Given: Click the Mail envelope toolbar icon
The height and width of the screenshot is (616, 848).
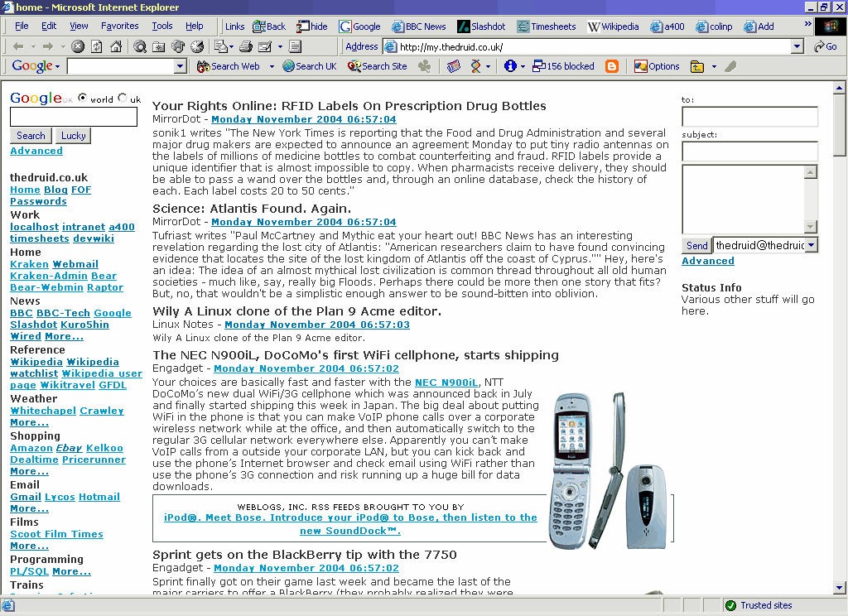Looking at the screenshot, I should (x=221, y=46).
